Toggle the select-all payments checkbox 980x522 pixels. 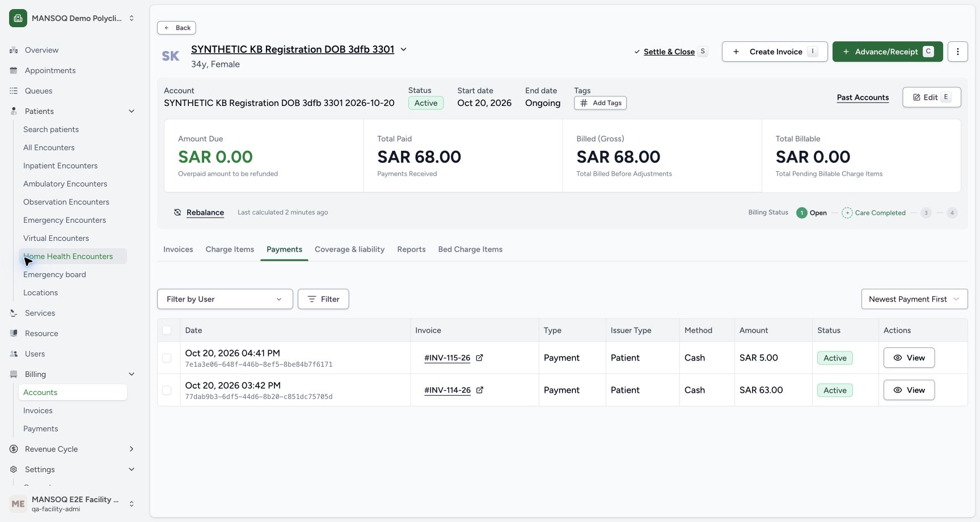point(167,330)
